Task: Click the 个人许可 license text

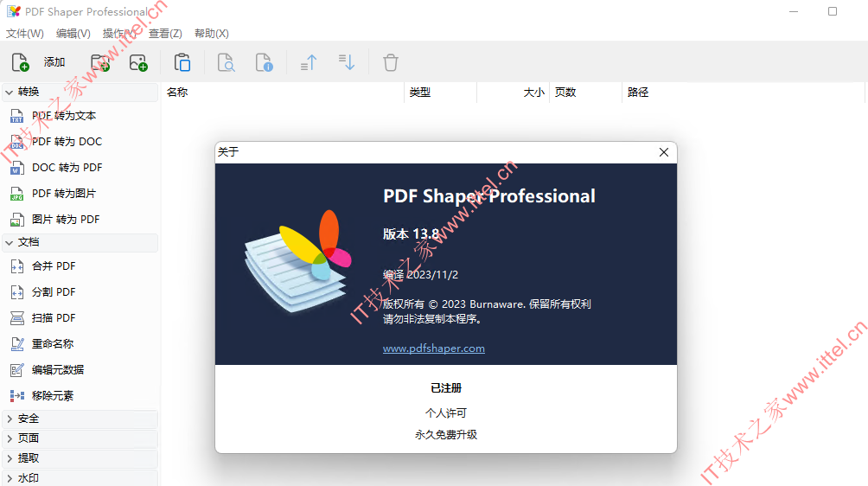Action: 446,413
